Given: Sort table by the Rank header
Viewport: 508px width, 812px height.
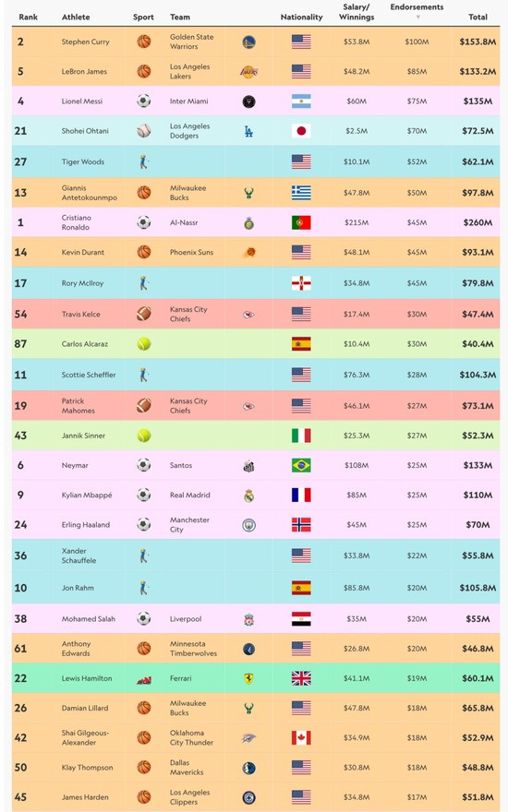Looking at the screenshot, I should pos(28,18).
